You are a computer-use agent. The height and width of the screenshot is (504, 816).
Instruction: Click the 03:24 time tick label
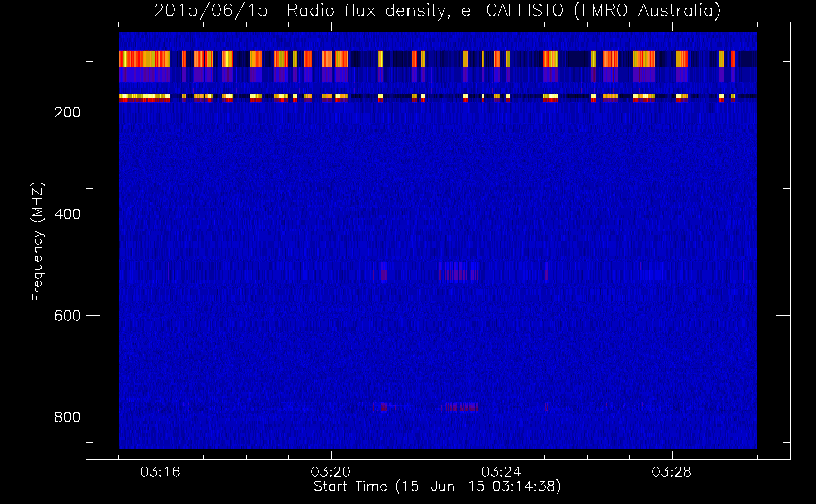pyautogui.click(x=501, y=472)
